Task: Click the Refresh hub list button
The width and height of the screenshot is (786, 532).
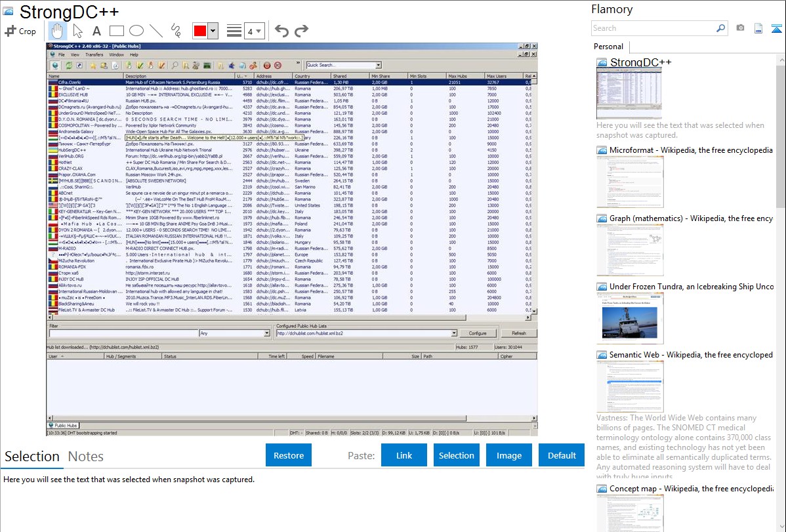Action: [519, 333]
